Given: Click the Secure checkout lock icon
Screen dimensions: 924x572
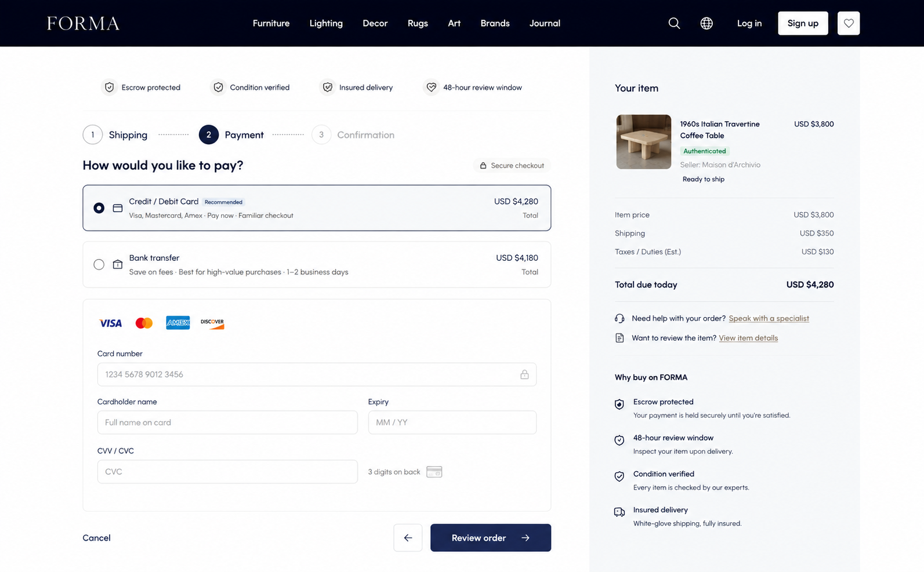Looking at the screenshot, I should point(483,166).
